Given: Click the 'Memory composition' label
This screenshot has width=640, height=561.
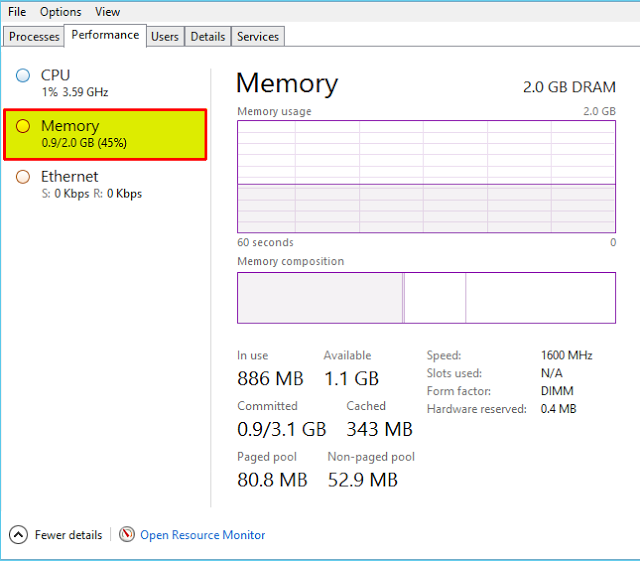Looking at the screenshot, I should point(291,261).
